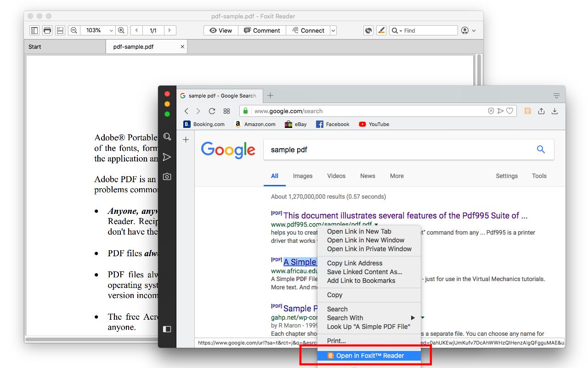Viewport: 588px width, 368px height.
Task: Choose Open Link in Private Window
Action: (369, 249)
